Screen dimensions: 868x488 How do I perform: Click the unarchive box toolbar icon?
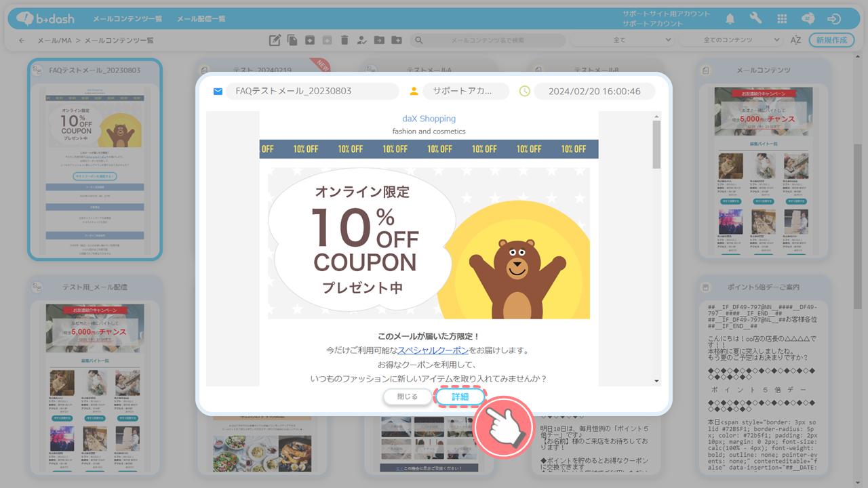point(327,41)
